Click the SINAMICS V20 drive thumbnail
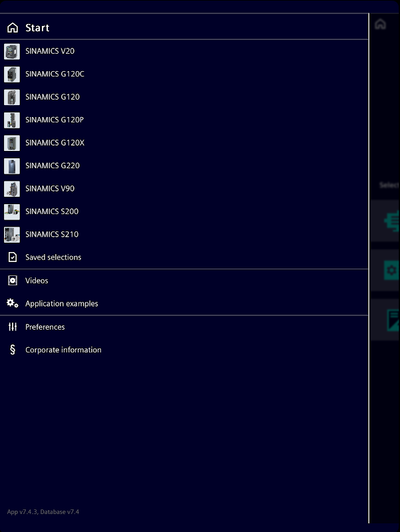The image size is (400, 532). [12, 52]
